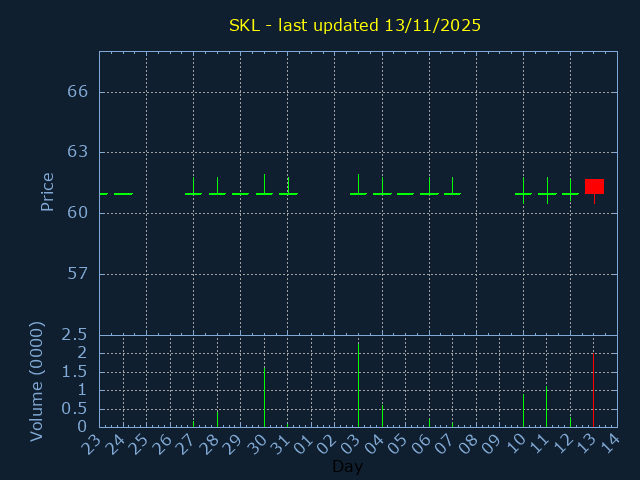The width and height of the screenshot is (640, 480).
Task: Click day 14 on the x-axis
Action: 611,444
